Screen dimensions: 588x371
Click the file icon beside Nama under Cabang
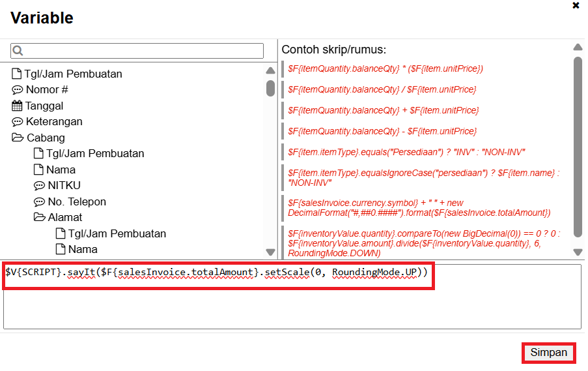tap(39, 170)
